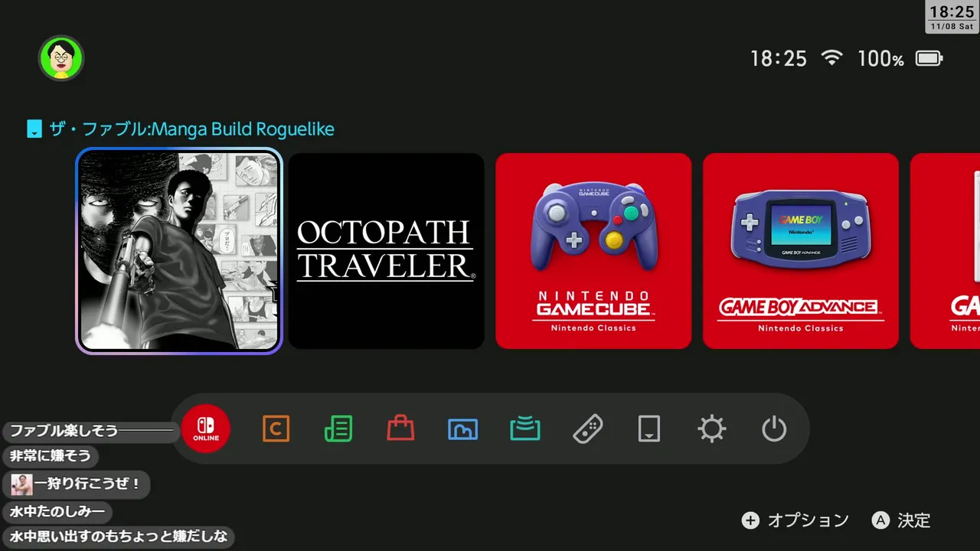Screen dimensions: 980x551
Task: Open the teal GameShare icon
Action: click(x=525, y=429)
